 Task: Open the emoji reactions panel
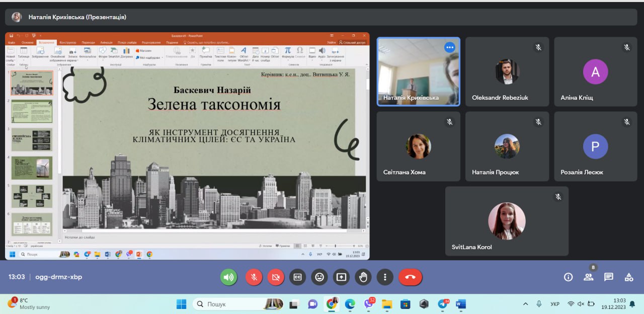319,277
